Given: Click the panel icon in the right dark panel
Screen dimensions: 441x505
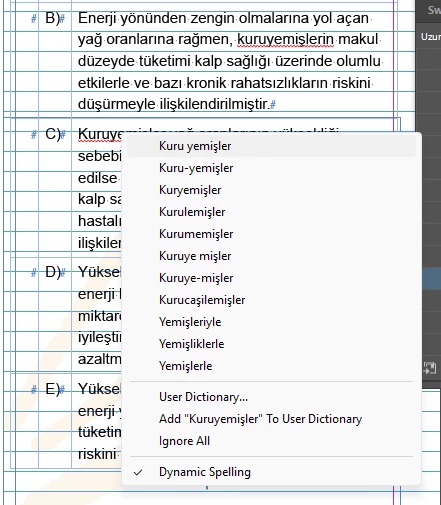Looking at the screenshot, I should coord(430,368).
